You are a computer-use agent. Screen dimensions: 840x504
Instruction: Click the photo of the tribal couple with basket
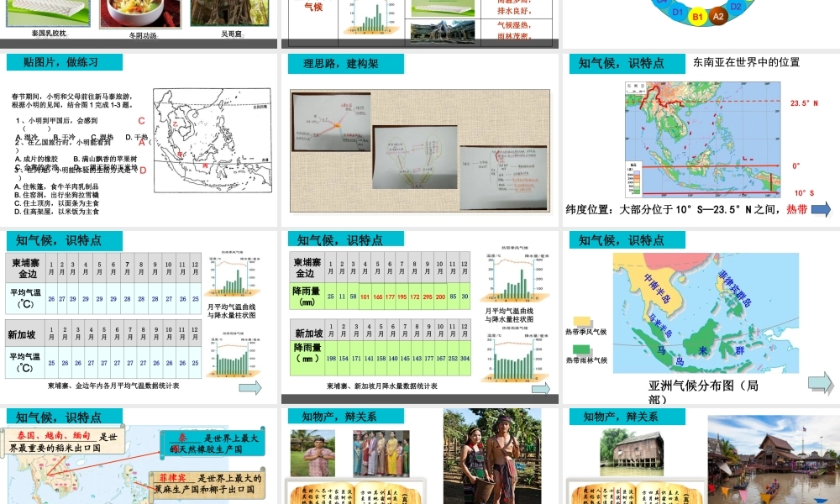[492, 456]
